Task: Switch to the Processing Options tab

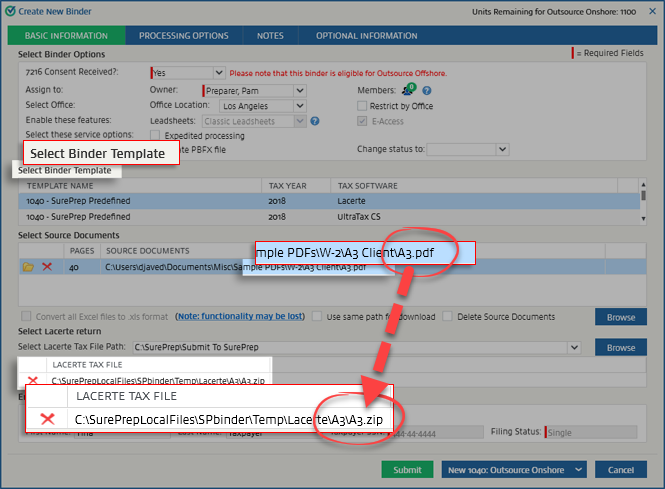Action: pos(183,35)
